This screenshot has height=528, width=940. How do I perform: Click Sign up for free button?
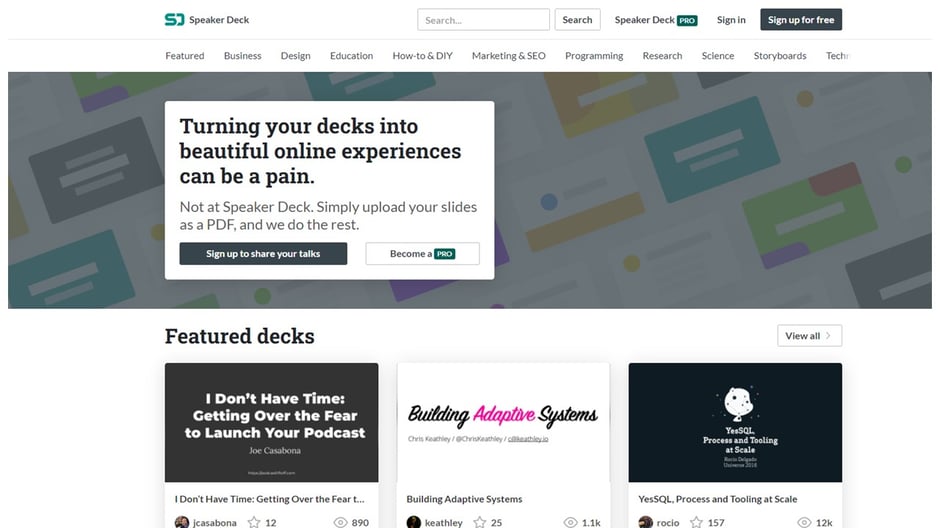(x=801, y=20)
